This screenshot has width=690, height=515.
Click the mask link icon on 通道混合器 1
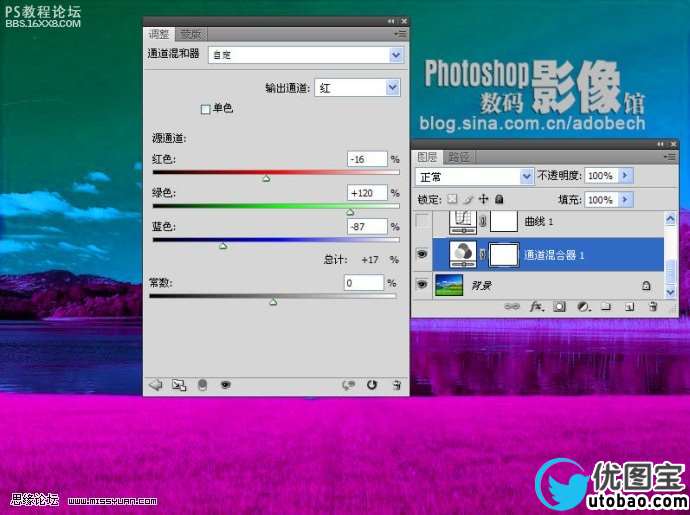coord(483,254)
